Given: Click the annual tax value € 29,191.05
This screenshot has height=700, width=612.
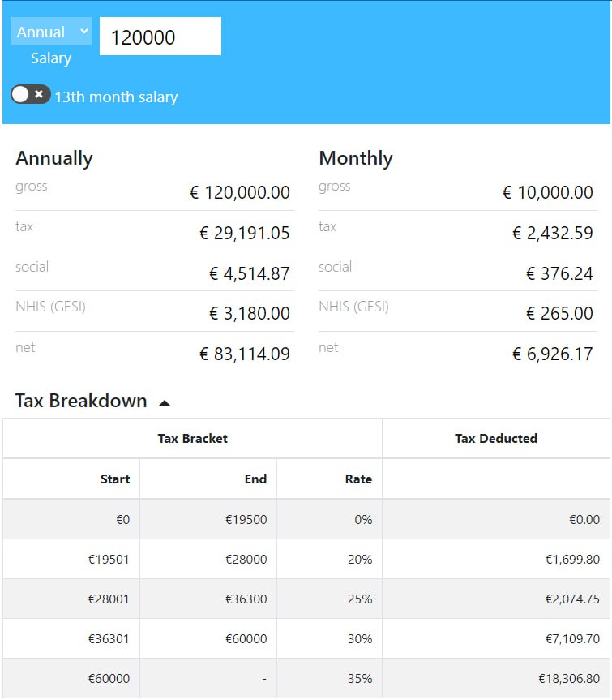Looking at the screenshot, I should 244,234.
